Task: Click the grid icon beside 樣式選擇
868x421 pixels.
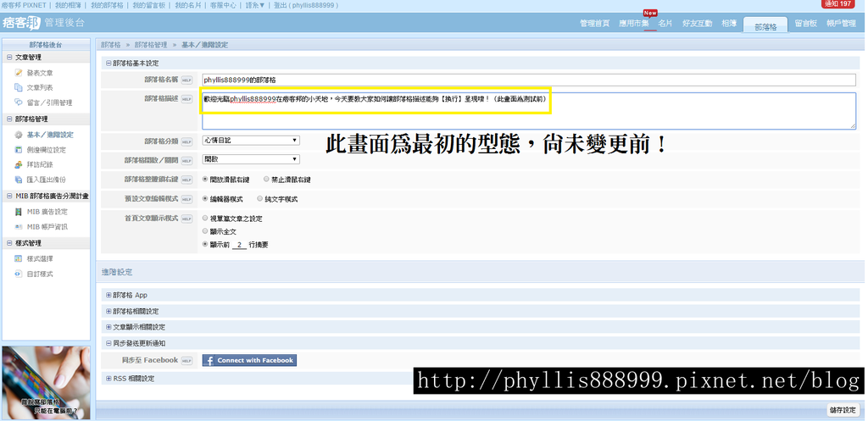Action: pos(19,258)
